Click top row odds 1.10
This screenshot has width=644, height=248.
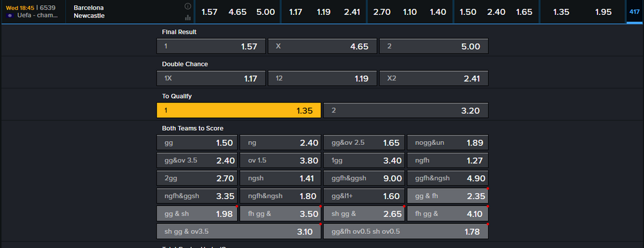click(410, 12)
